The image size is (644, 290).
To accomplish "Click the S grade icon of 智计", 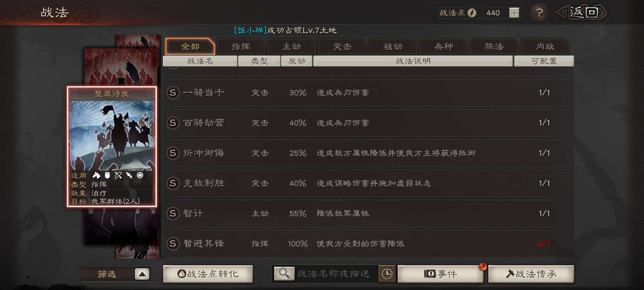I will point(173,214).
